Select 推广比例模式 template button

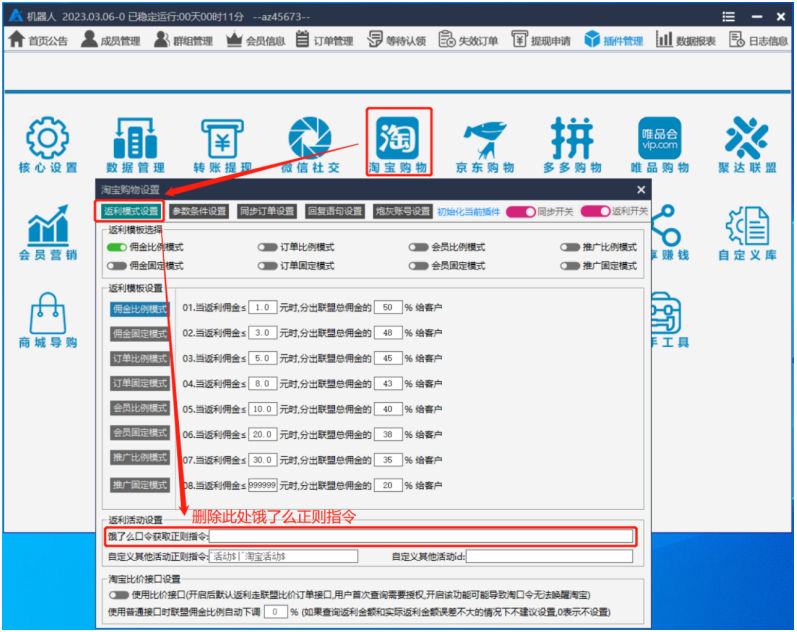pyautogui.click(x=140, y=458)
